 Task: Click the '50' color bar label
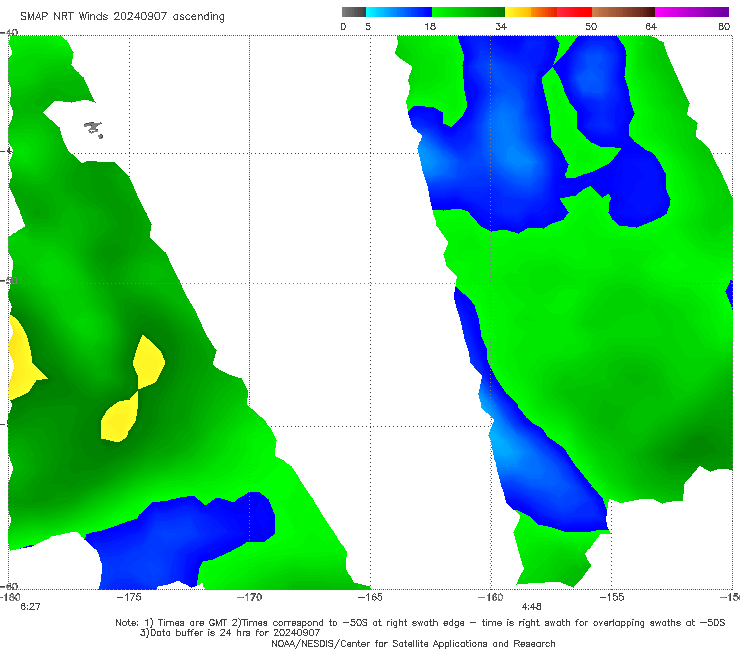[x=591, y=26]
